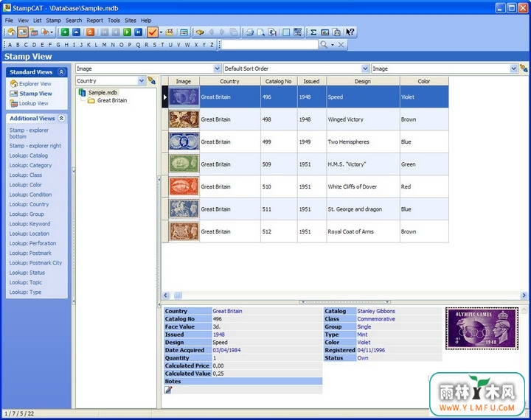Open the View menu
The width and height of the screenshot is (531, 420).
point(23,21)
